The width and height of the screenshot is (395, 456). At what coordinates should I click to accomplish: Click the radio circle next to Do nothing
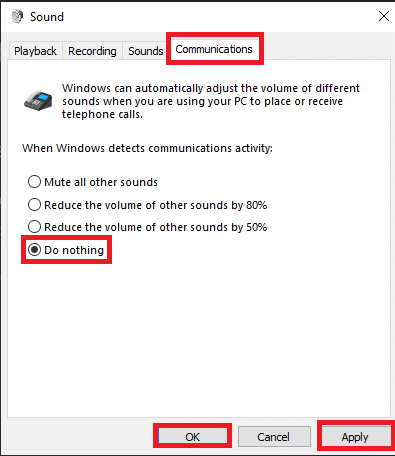tap(34, 249)
